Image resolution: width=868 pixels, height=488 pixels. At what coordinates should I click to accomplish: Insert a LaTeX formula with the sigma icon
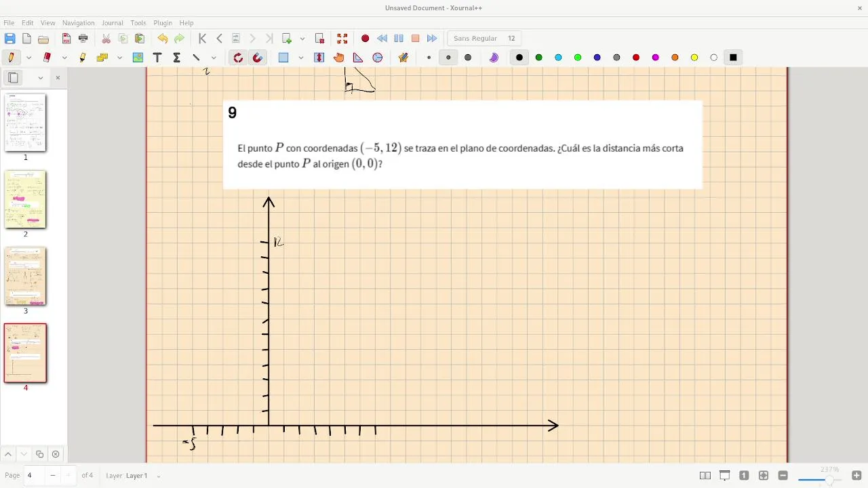(x=177, y=58)
